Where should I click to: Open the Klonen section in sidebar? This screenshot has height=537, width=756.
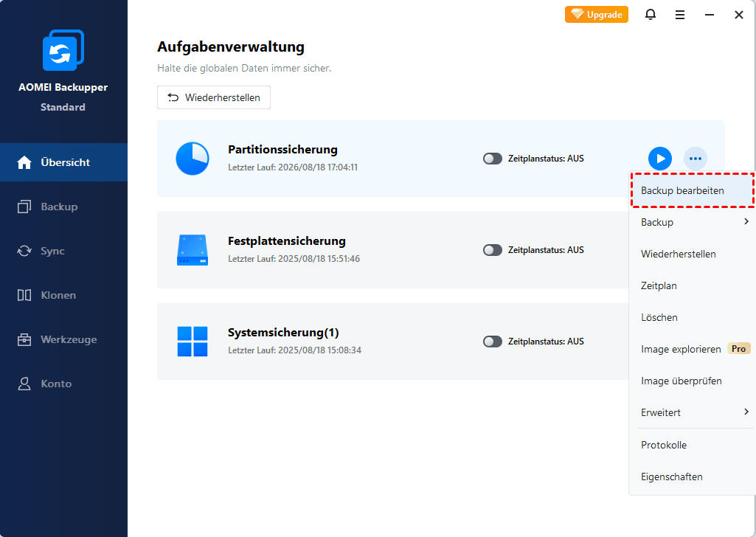[58, 295]
